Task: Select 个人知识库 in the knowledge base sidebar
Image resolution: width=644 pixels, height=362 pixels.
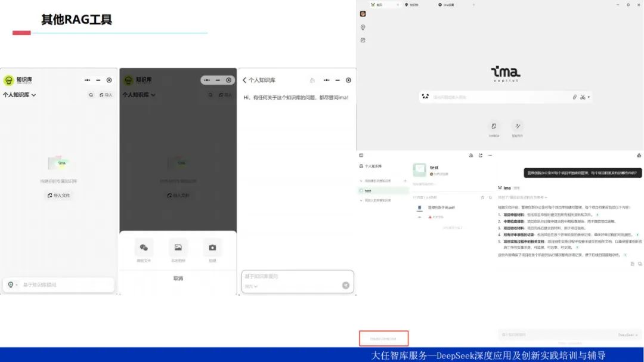Action: [x=371, y=166]
